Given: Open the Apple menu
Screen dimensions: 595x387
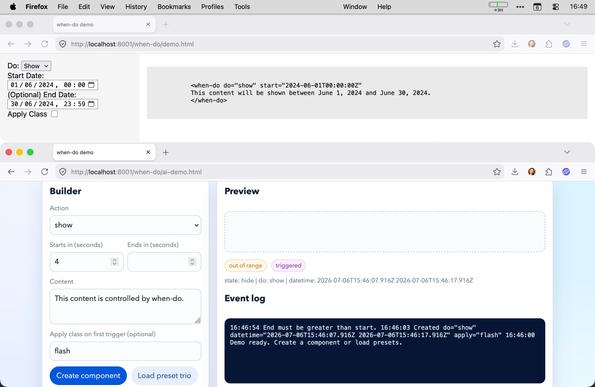Looking at the screenshot, I should point(13,6).
